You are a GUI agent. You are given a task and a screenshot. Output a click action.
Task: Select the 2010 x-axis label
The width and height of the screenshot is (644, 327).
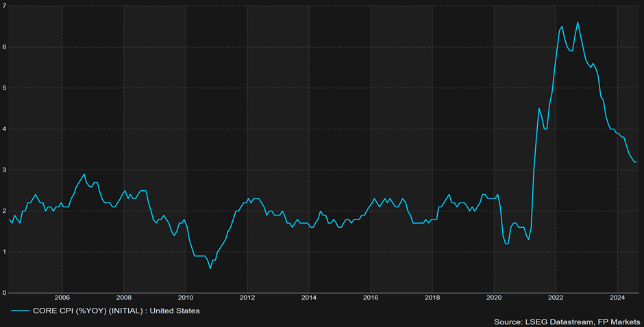(x=185, y=298)
